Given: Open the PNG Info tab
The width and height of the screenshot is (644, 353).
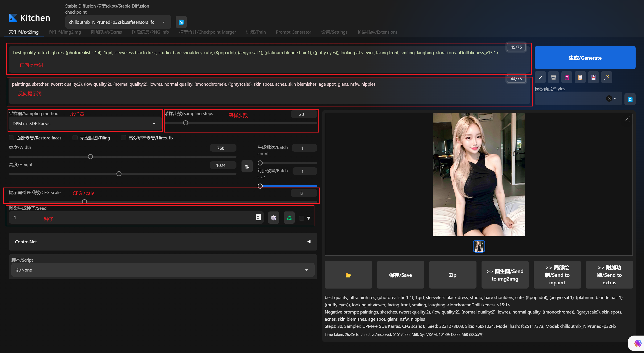Looking at the screenshot, I should (150, 32).
